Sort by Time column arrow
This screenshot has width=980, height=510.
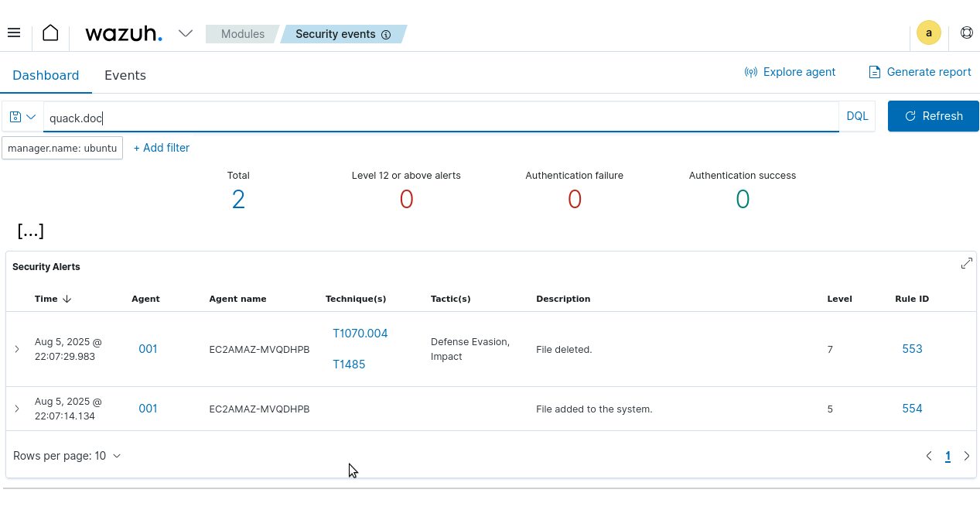point(67,299)
